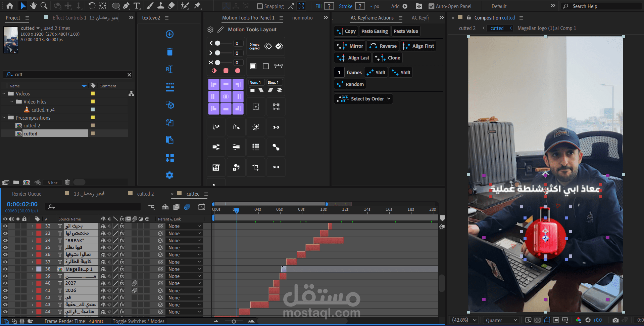
Task: Expand layer 35 properties twirl arrow
Action: coord(32,248)
